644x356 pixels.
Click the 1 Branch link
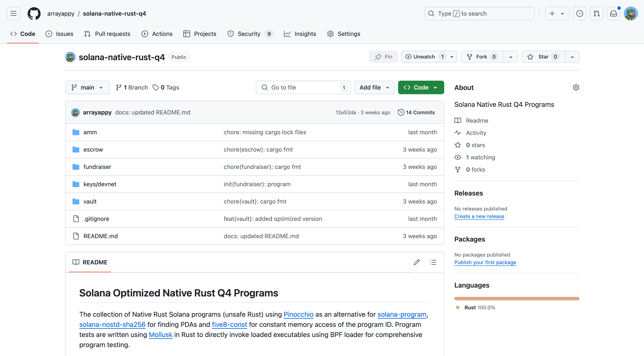(132, 87)
